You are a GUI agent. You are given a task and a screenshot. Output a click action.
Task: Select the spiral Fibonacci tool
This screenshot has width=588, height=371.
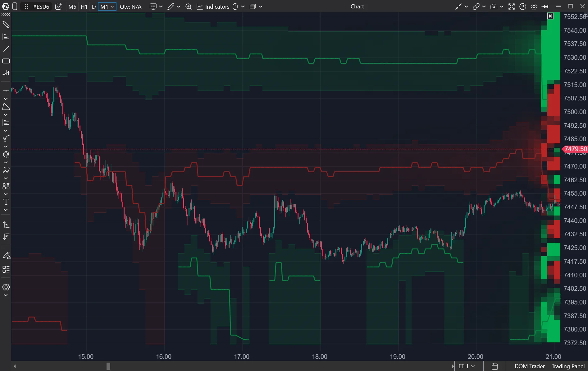tap(6, 154)
